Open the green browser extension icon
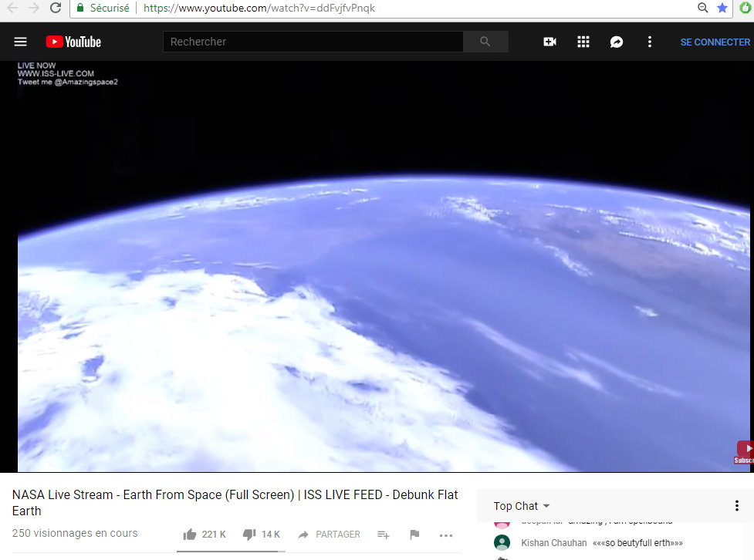 click(x=746, y=8)
